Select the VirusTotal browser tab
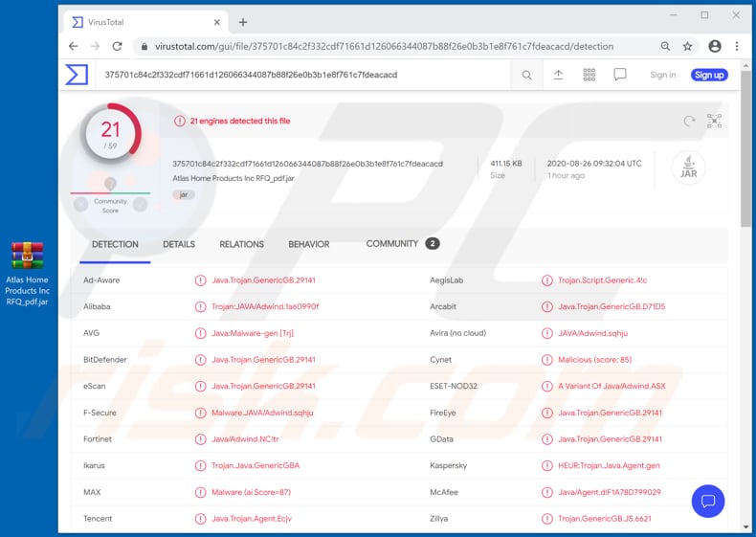The height and width of the screenshot is (537, 756). (x=145, y=22)
